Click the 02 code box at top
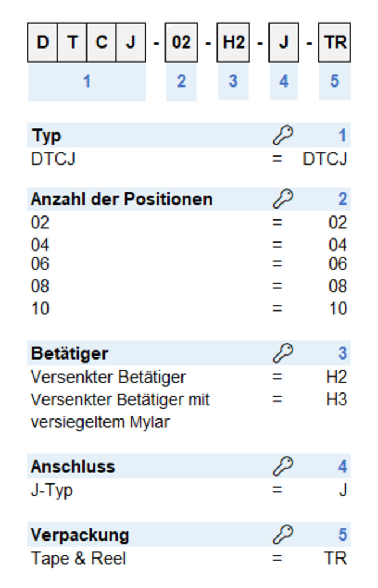The height and width of the screenshot is (588, 378). [181, 42]
